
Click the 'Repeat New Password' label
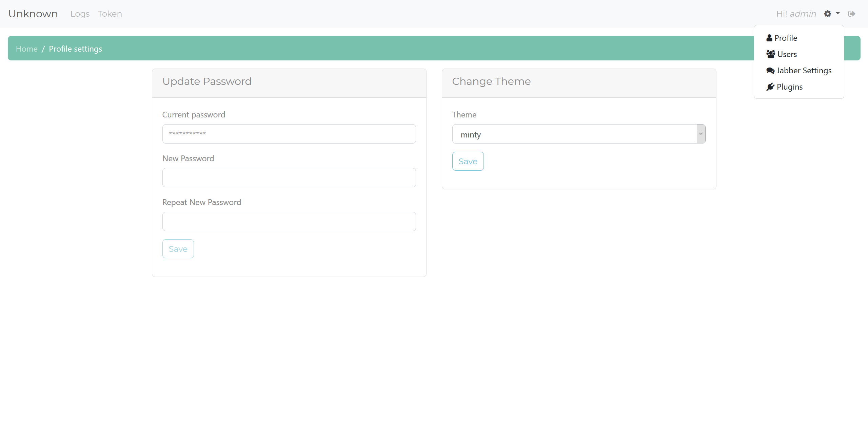(x=202, y=202)
